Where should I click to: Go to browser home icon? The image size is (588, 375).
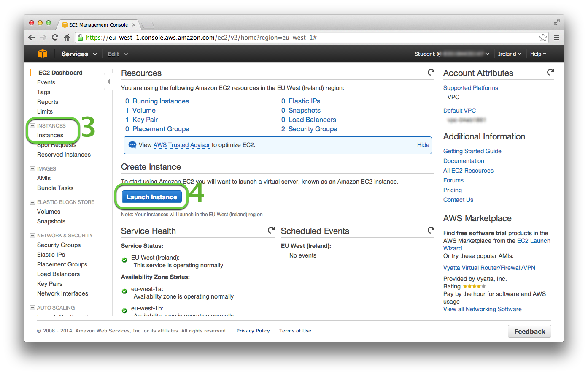click(x=67, y=38)
